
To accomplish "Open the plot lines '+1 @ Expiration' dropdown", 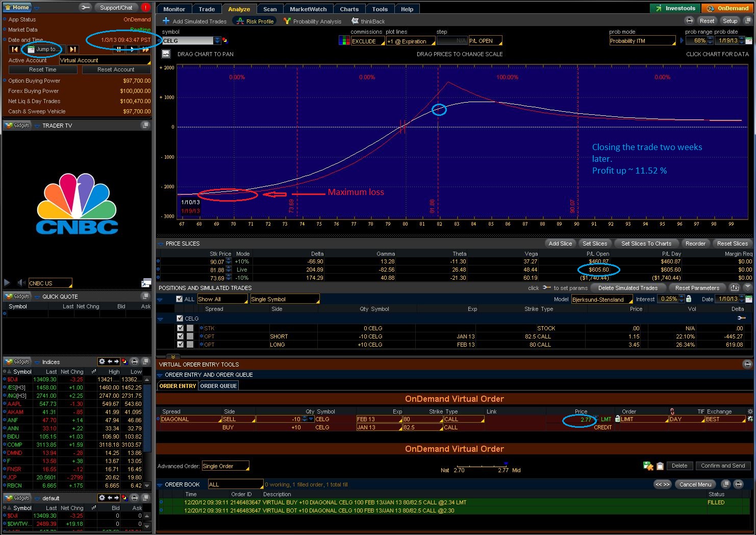I will pyautogui.click(x=411, y=41).
